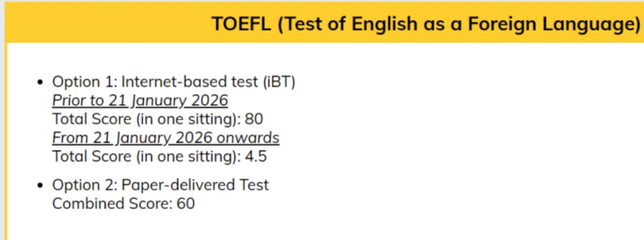Click the 'Combined Score' label text
The width and height of the screenshot is (644, 240).
pos(112,204)
